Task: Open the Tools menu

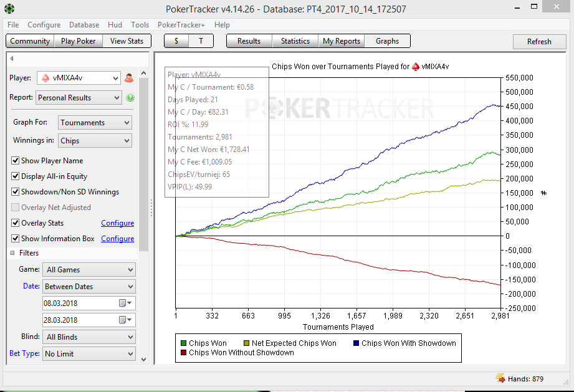Action: (140, 25)
